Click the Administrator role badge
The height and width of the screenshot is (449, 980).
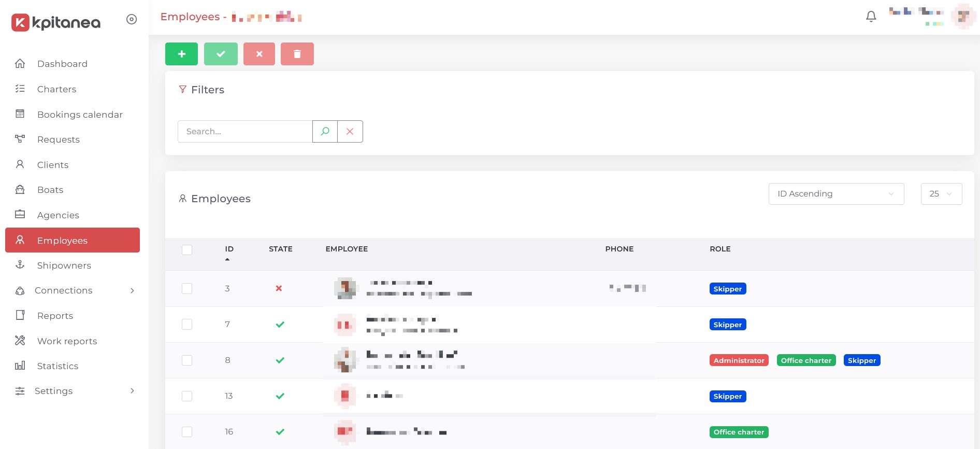point(739,360)
